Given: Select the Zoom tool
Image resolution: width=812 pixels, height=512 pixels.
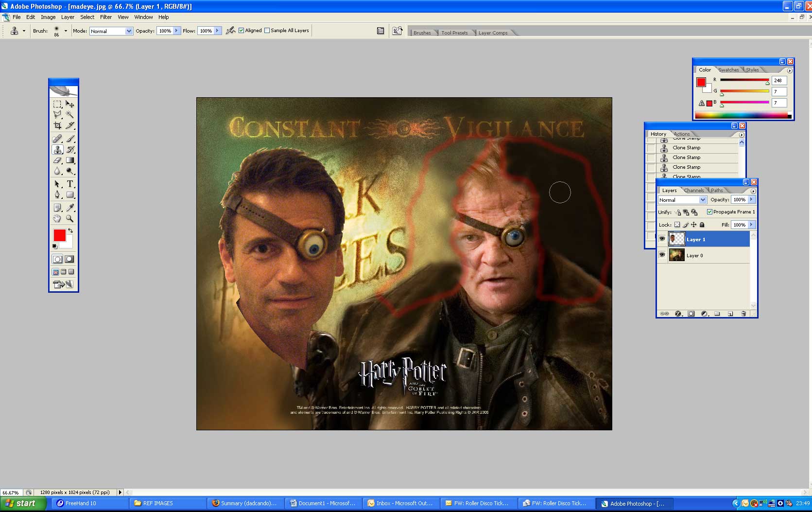Looking at the screenshot, I should coord(70,219).
